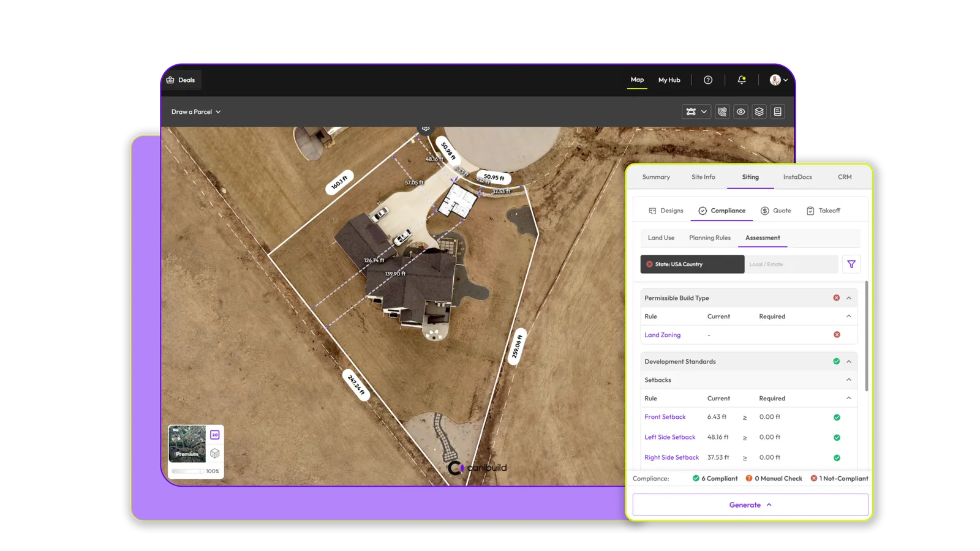Click the Front Setback compliant check icon
The height and width of the screenshot is (551, 980).
pyautogui.click(x=837, y=418)
